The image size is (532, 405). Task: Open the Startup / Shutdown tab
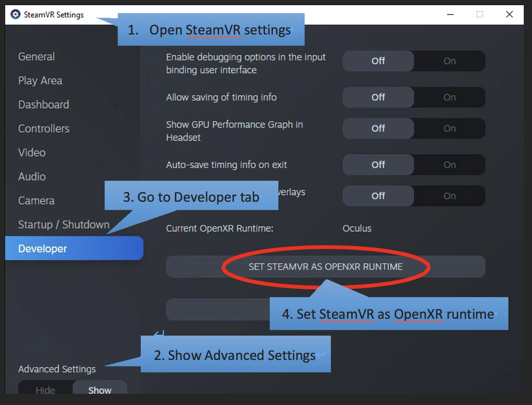pyautogui.click(x=64, y=225)
